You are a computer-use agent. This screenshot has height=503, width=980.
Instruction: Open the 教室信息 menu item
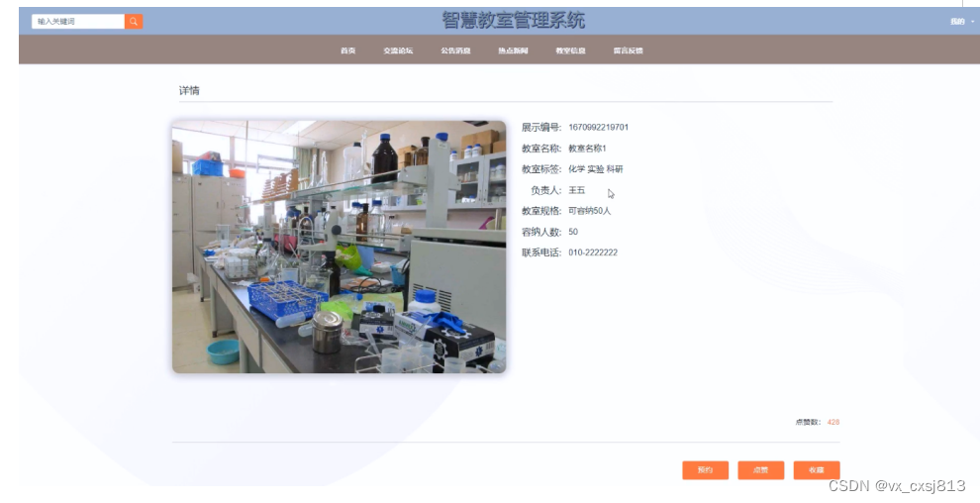pos(570,50)
